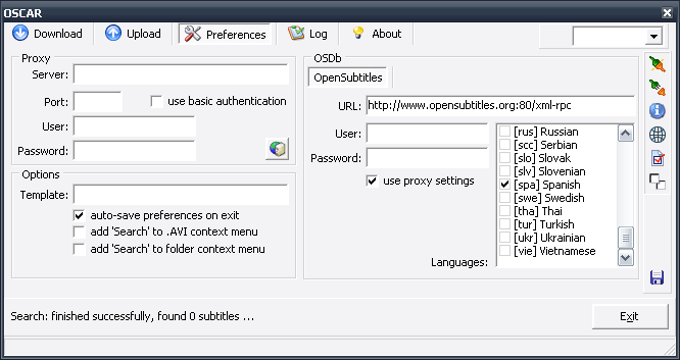Viewport: 680px width, 360px height.
Task: Check the [rus] Russian language box
Action: coord(505,131)
